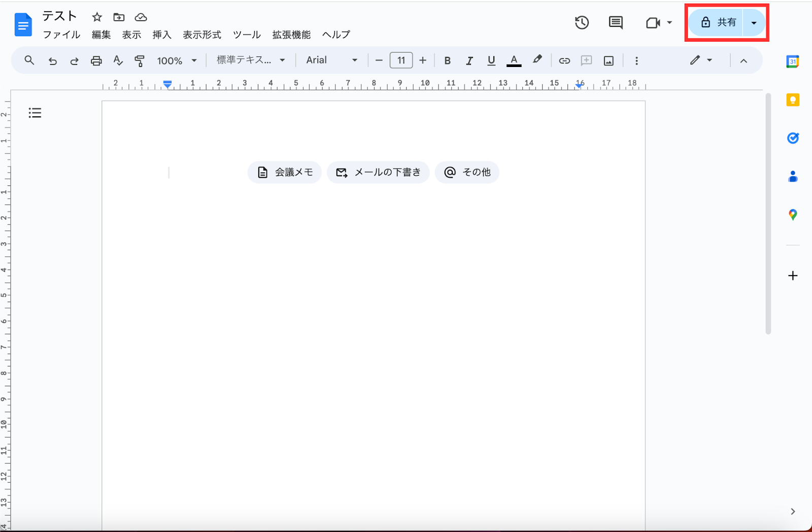
Task: Click the search magnifier in toolbar
Action: 29,60
